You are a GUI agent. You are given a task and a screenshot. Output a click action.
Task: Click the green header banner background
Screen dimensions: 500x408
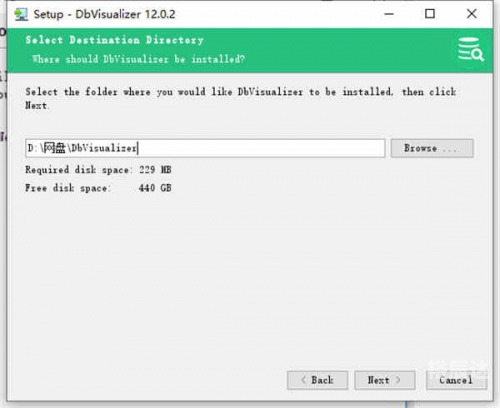pyautogui.click(x=333, y=50)
